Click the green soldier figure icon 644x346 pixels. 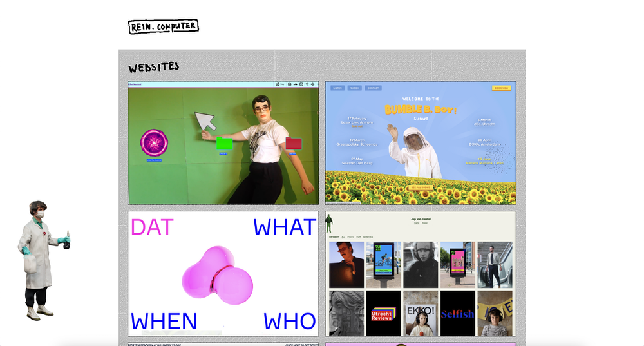click(x=329, y=223)
